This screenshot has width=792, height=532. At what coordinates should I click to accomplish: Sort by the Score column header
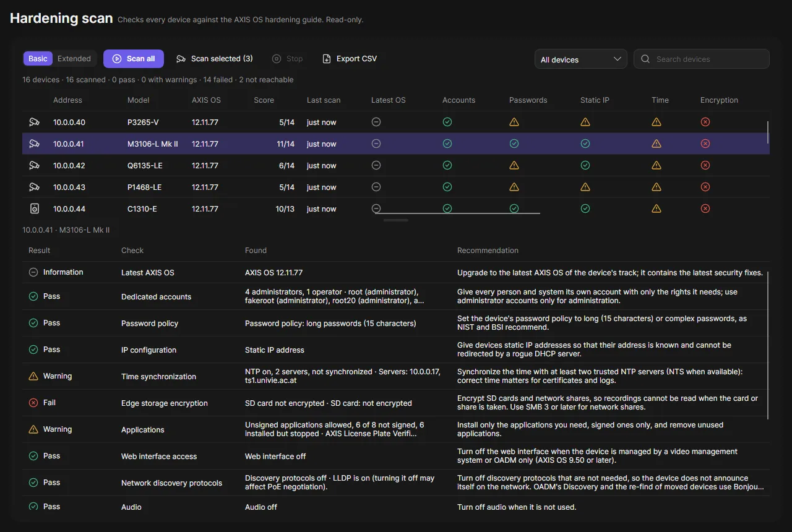point(264,100)
